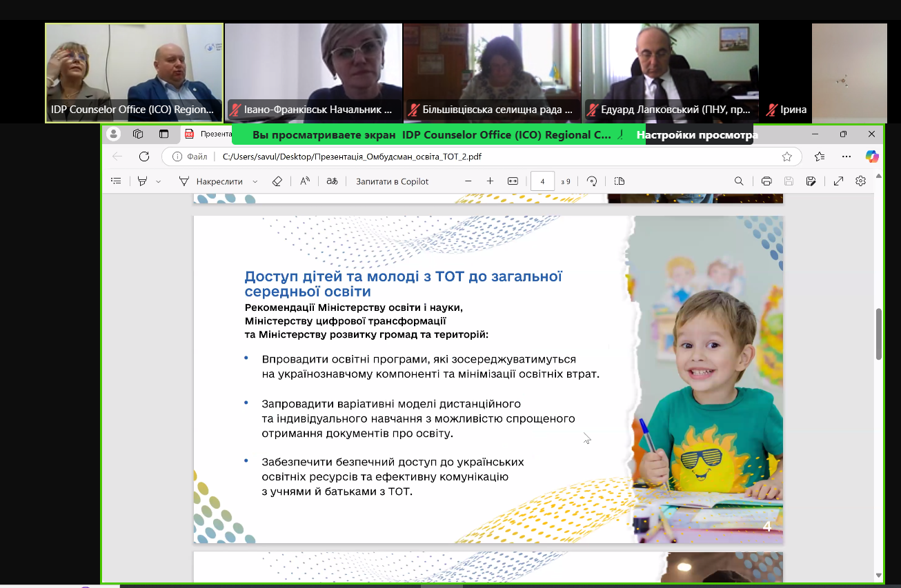Open the Edge workspaces icon
Viewport: 901px width, 588px height.
138,134
